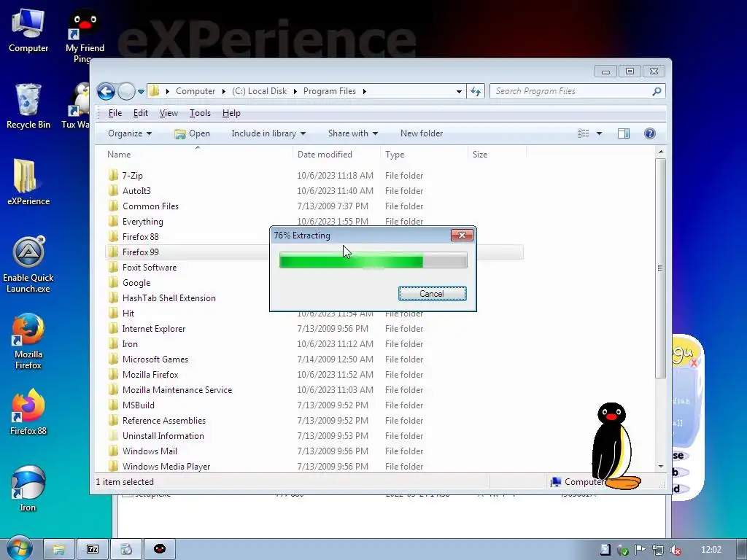Click the scrollbar down arrow

pos(661,467)
